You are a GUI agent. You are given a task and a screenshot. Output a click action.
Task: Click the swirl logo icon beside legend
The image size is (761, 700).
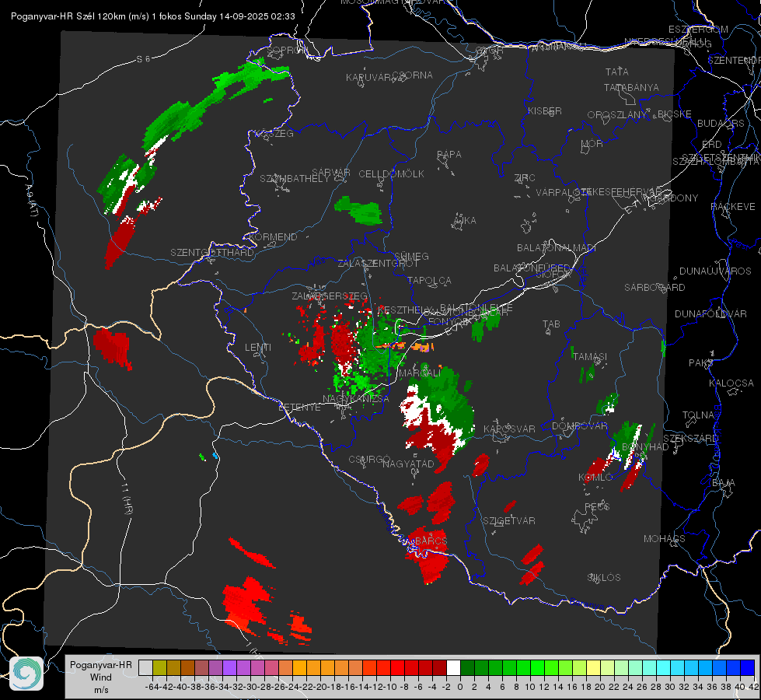(x=26, y=674)
